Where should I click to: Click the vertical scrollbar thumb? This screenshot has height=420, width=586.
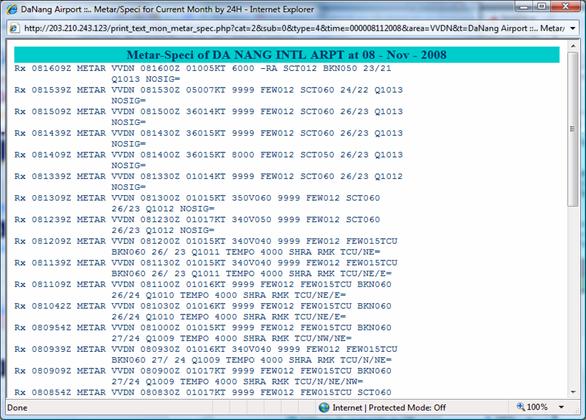click(573, 129)
